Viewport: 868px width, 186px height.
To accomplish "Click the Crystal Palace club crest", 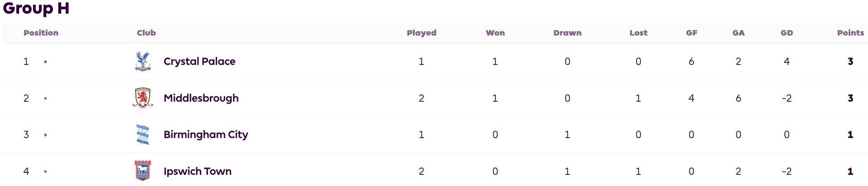I will point(143,61).
